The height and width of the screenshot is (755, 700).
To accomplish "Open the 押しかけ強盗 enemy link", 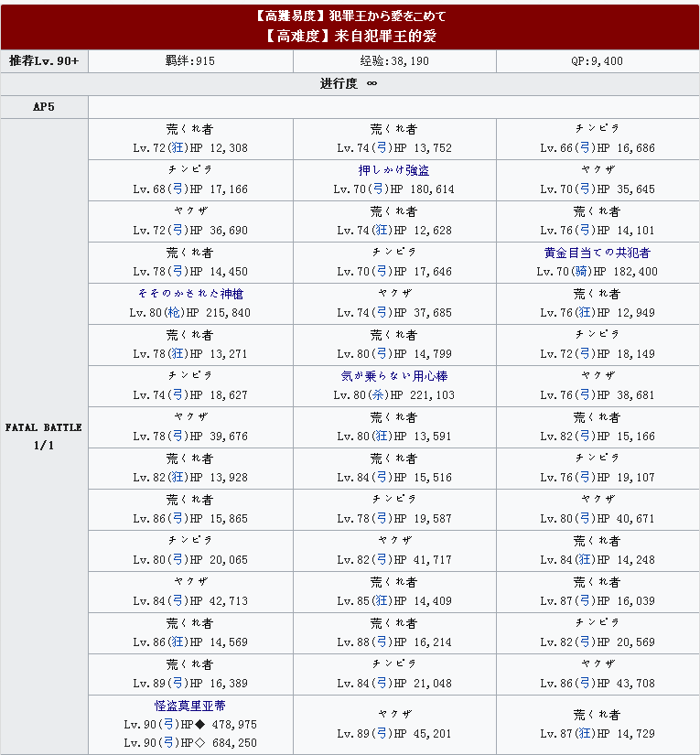I will click(x=393, y=170).
